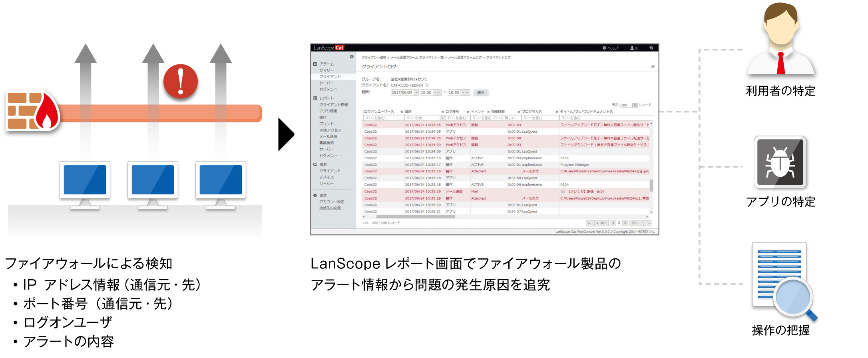Click the ログ種別 filter input
The height and width of the screenshot is (358, 868).
click(458, 118)
